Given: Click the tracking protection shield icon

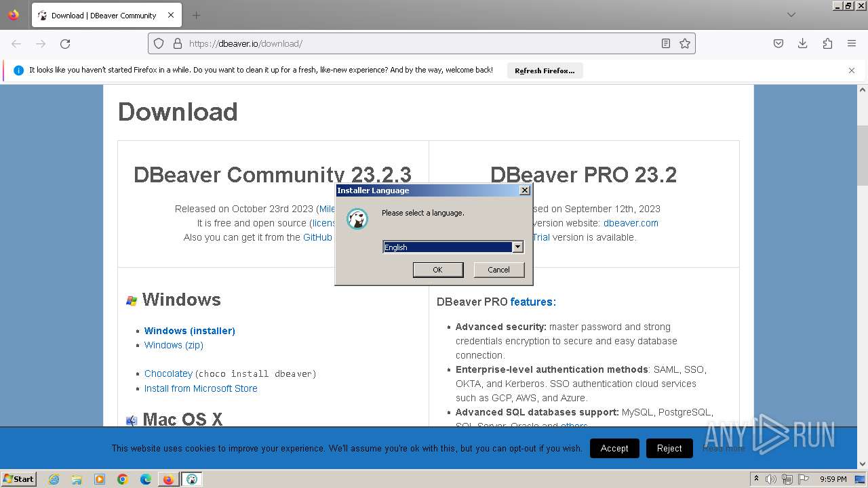Looking at the screenshot, I should point(159,43).
